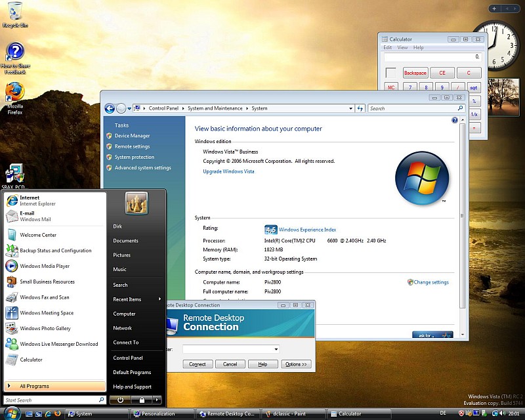This screenshot has width=525, height=420.
Task: Click Calculator's CE button
Action: tap(442, 73)
